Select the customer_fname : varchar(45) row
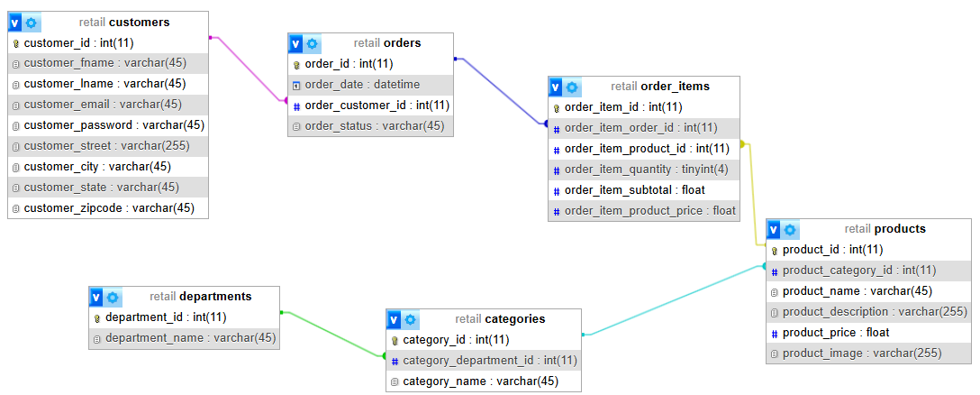The image size is (980, 395). [x=108, y=63]
